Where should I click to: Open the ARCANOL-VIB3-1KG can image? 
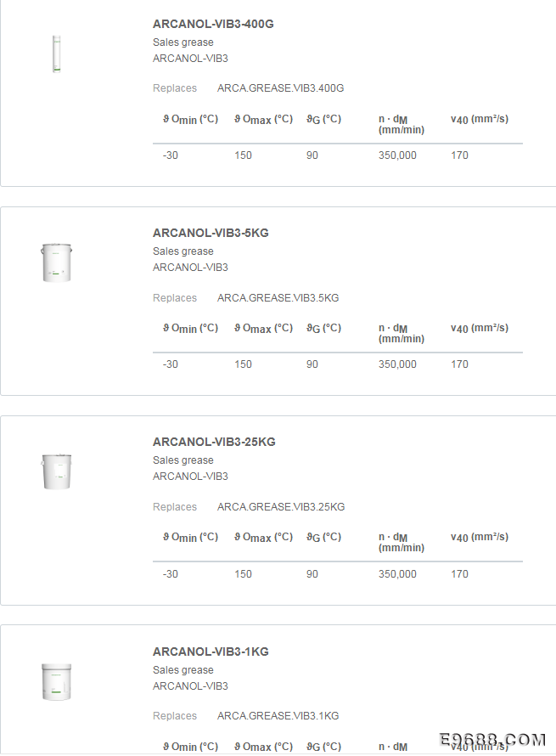tap(56, 682)
